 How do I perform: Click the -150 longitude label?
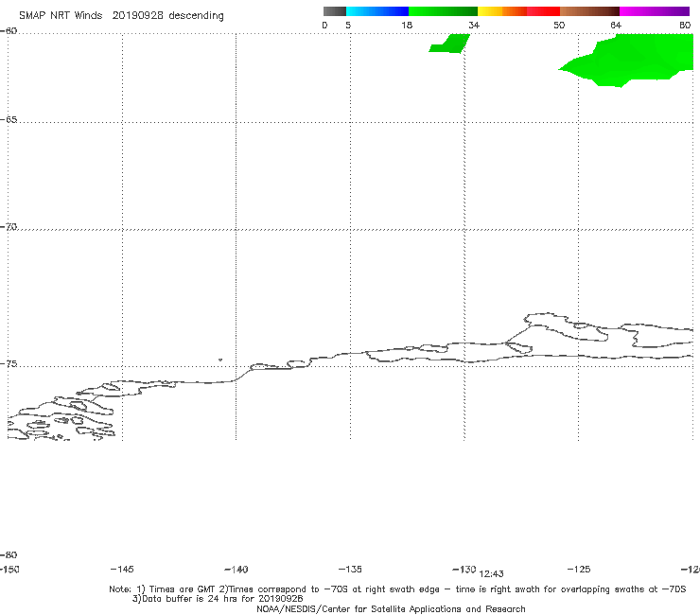point(9,570)
